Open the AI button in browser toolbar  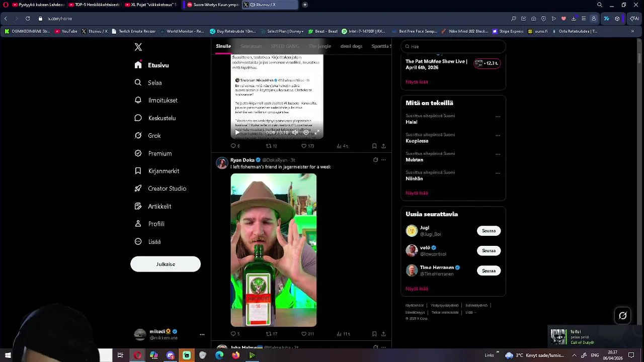[634, 19]
